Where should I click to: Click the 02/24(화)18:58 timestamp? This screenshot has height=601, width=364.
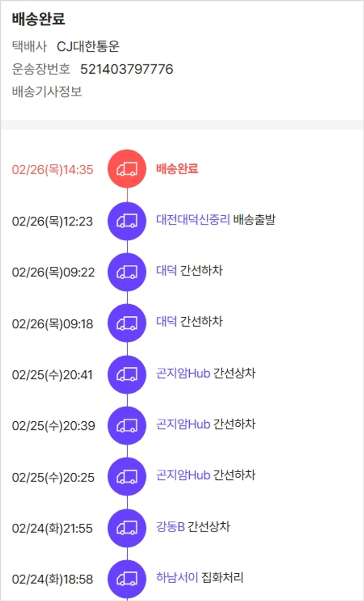(52, 580)
